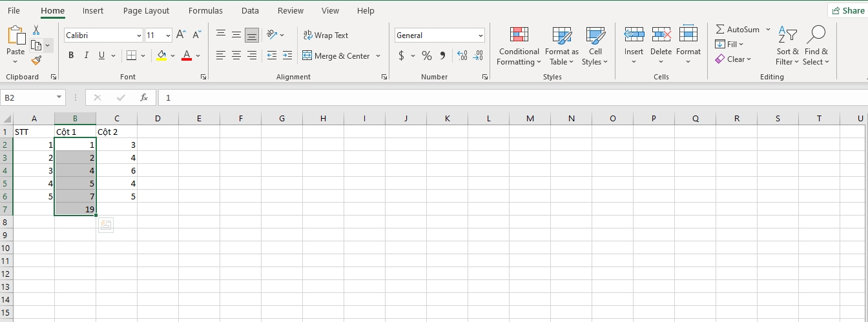The width and height of the screenshot is (868, 322).
Task: Open the Calibri font name dropdown
Action: 139,35
